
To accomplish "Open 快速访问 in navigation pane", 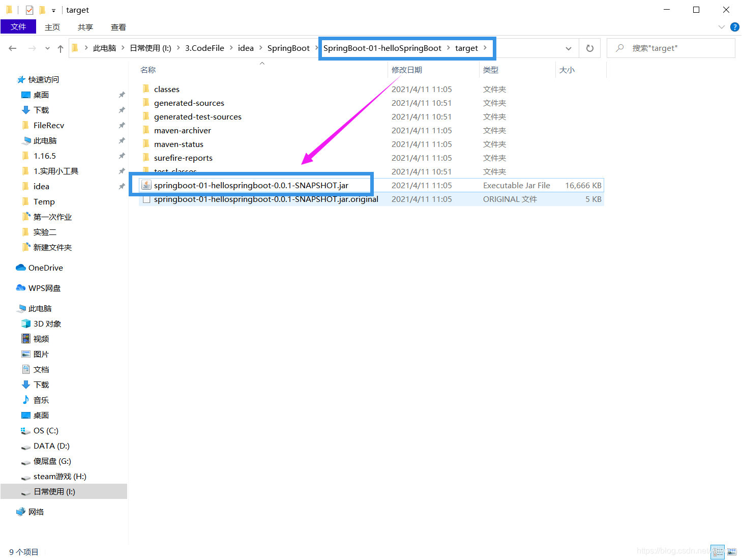I will point(44,80).
